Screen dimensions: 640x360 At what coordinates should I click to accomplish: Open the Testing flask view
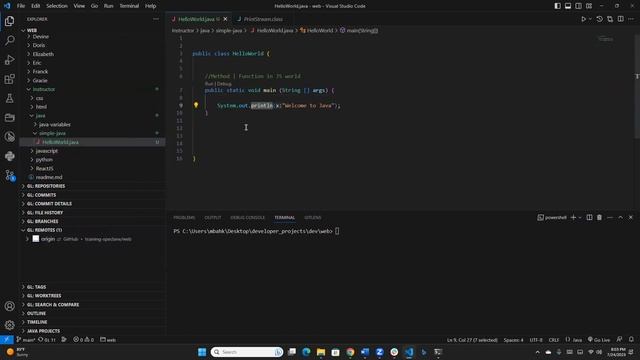point(9,98)
